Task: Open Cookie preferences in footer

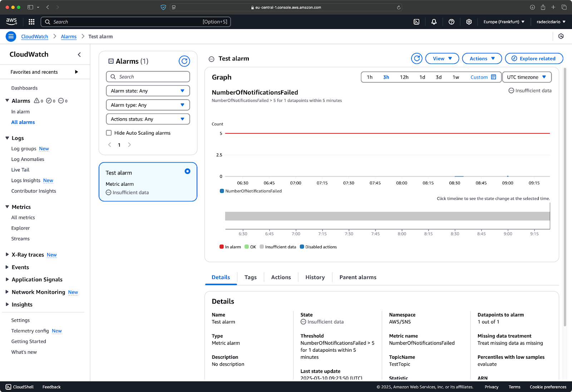Action: [548, 387]
